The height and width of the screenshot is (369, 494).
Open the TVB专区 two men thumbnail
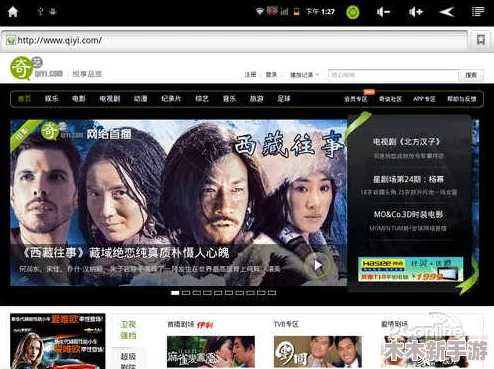[318, 352]
